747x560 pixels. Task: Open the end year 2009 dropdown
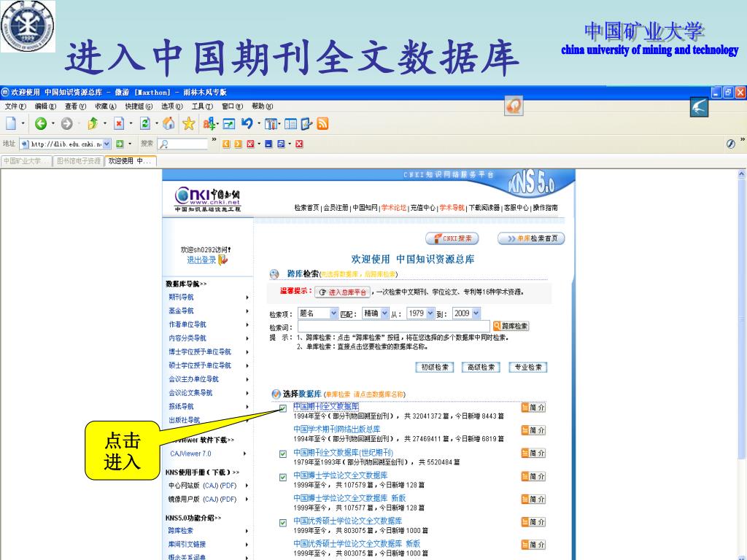coord(476,314)
